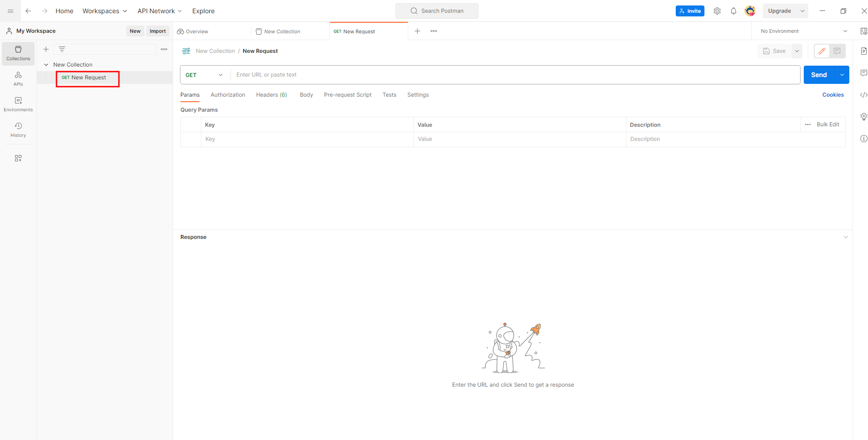Open collections view more options dots

point(164,49)
